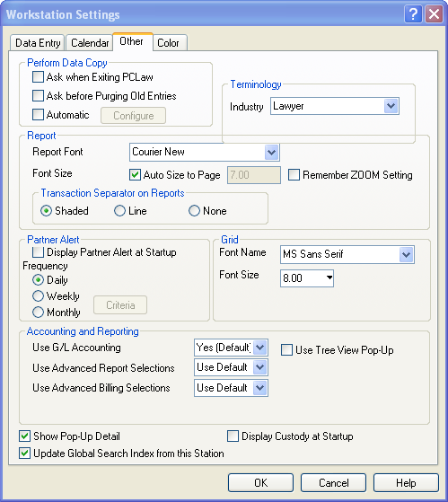
Task: Click the Frequency label
Action: [x=45, y=266]
